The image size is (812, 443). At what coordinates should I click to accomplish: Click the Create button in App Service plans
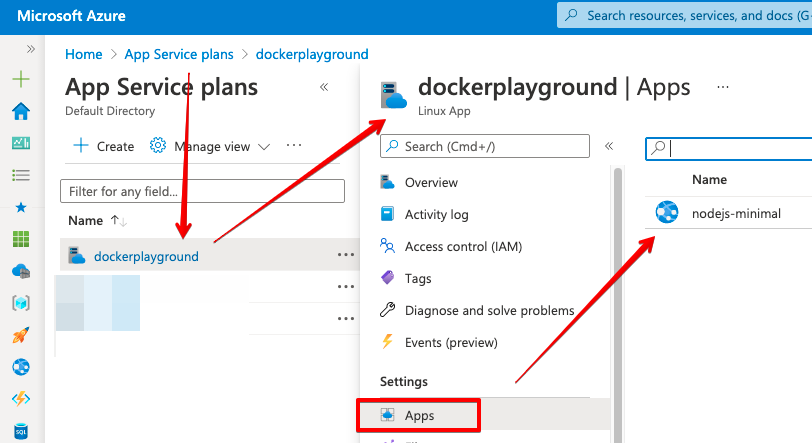[x=104, y=146]
